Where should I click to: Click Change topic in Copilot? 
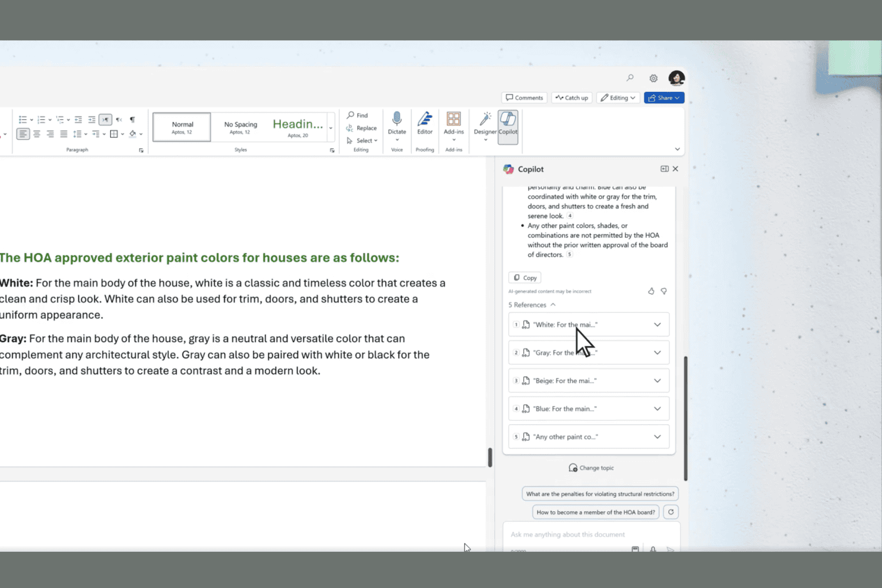(591, 468)
